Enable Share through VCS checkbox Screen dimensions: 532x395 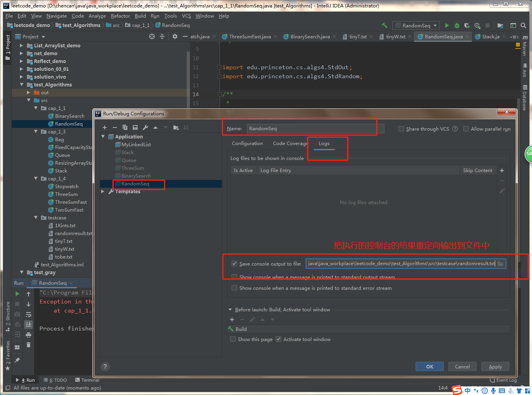(x=401, y=129)
